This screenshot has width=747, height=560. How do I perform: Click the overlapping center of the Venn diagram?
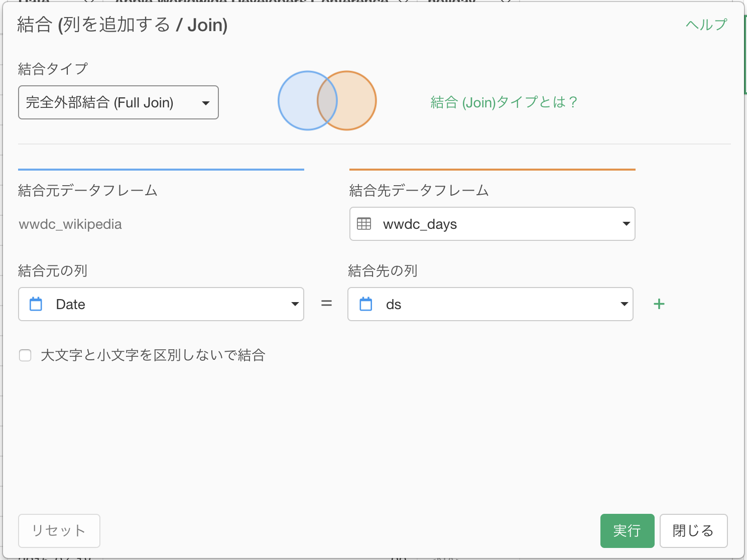[x=327, y=101]
